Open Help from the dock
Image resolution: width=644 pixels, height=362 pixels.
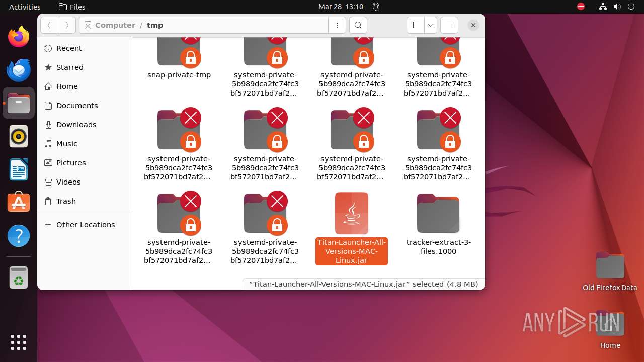point(19,236)
